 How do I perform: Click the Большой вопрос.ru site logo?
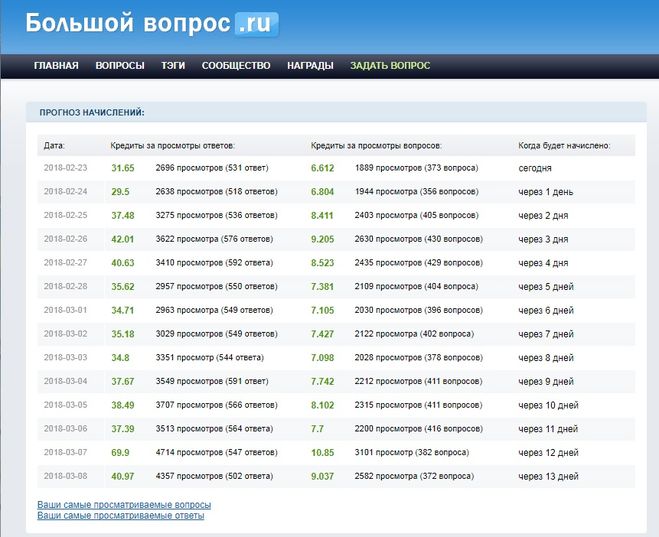(x=152, y=23)
